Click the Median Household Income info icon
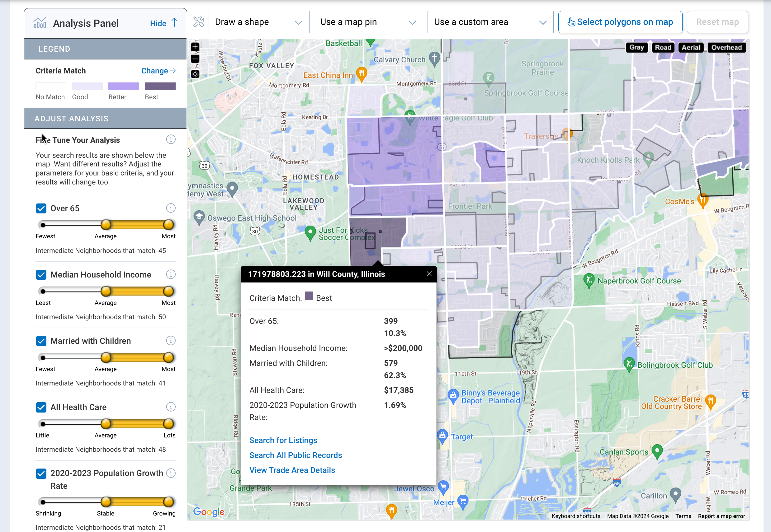The width and height of the screenshot is (771, 532). pos(171,274)
